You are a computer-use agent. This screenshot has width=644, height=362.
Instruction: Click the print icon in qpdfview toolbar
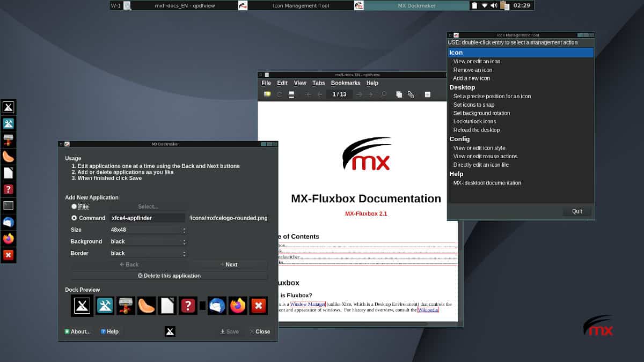(290, 94)
